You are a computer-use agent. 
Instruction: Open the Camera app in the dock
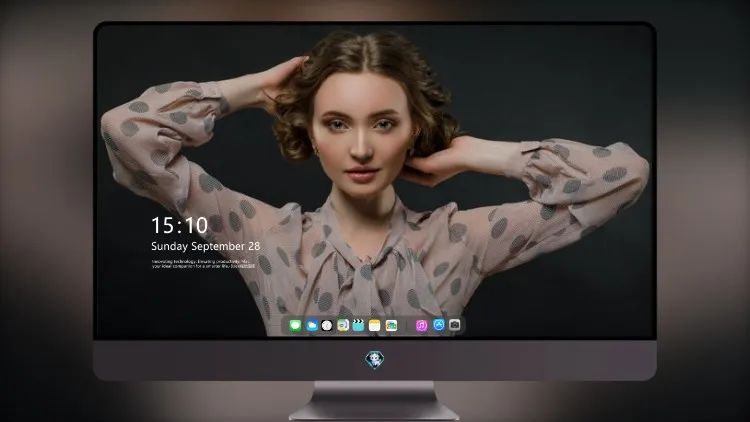click(x=454, y=325)
